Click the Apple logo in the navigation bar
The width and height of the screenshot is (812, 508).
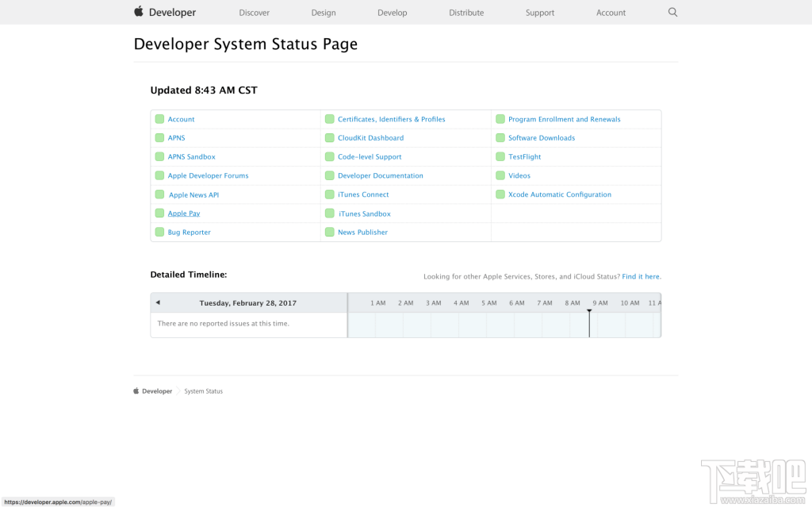(x=138, y=11)
